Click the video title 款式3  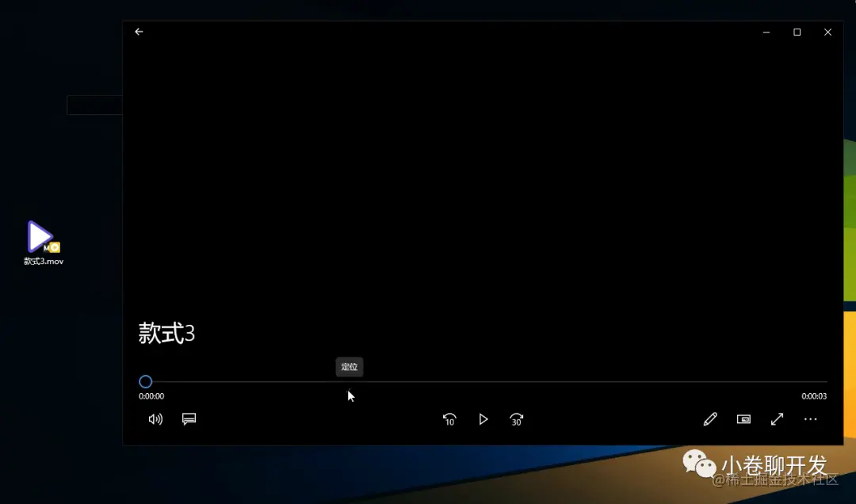166,333
